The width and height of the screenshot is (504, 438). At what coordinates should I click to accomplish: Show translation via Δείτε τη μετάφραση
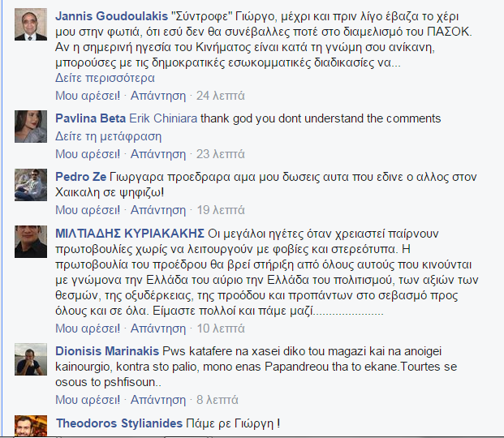pyautogui.click(x=108, y=136)
